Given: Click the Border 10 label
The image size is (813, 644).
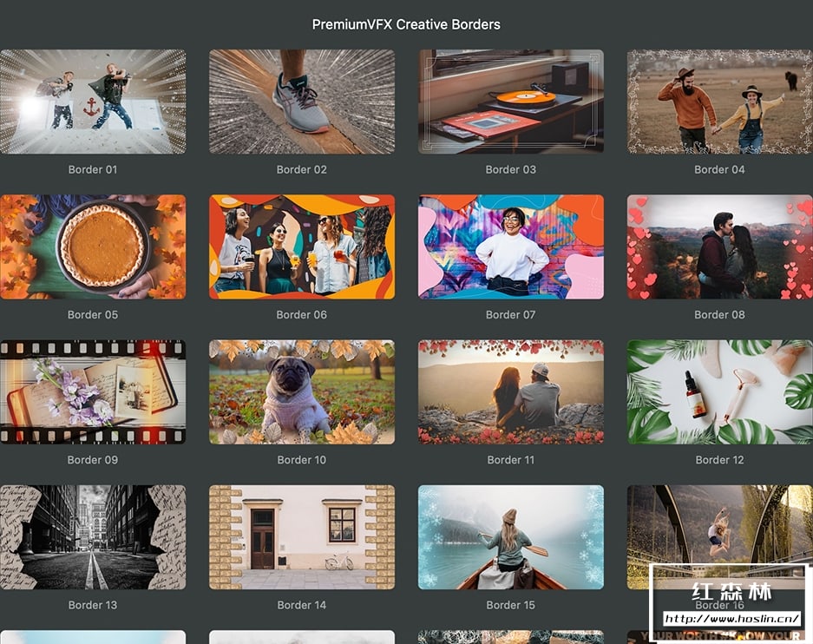Looking at the screenshot, I should click(x=302, y=460).
